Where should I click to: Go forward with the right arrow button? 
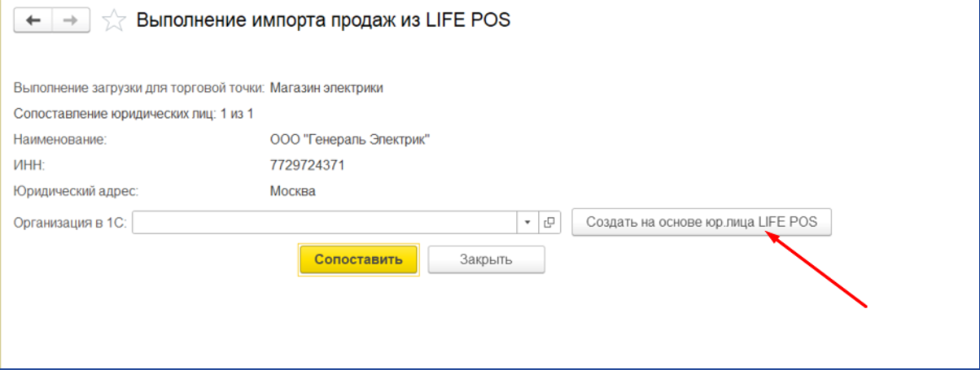[71, 21]
